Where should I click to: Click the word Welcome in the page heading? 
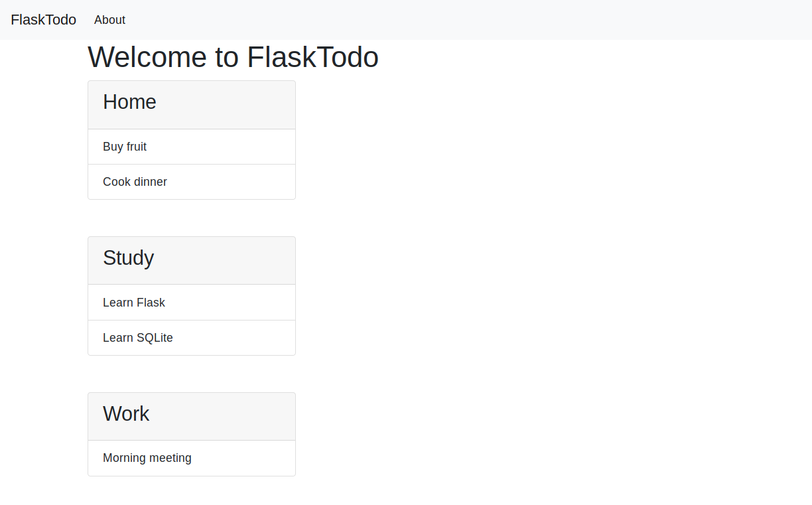pos(147,57)
